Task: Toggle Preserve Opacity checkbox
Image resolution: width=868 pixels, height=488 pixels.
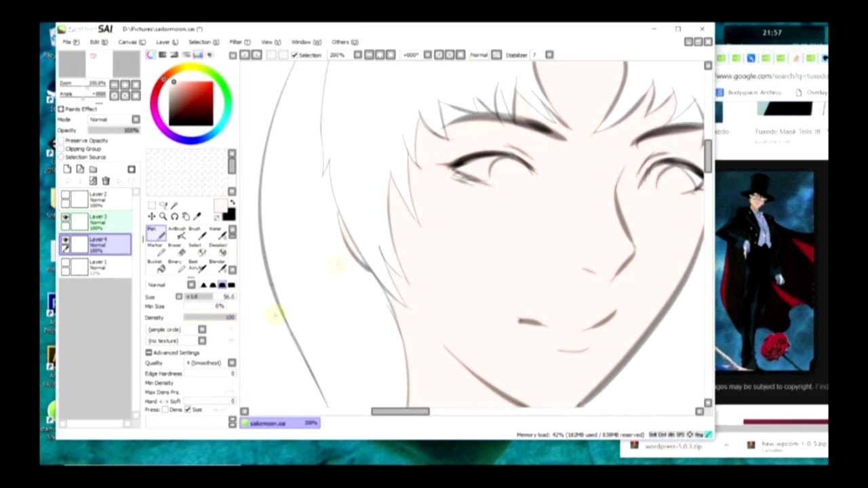Action: point(61,140)
